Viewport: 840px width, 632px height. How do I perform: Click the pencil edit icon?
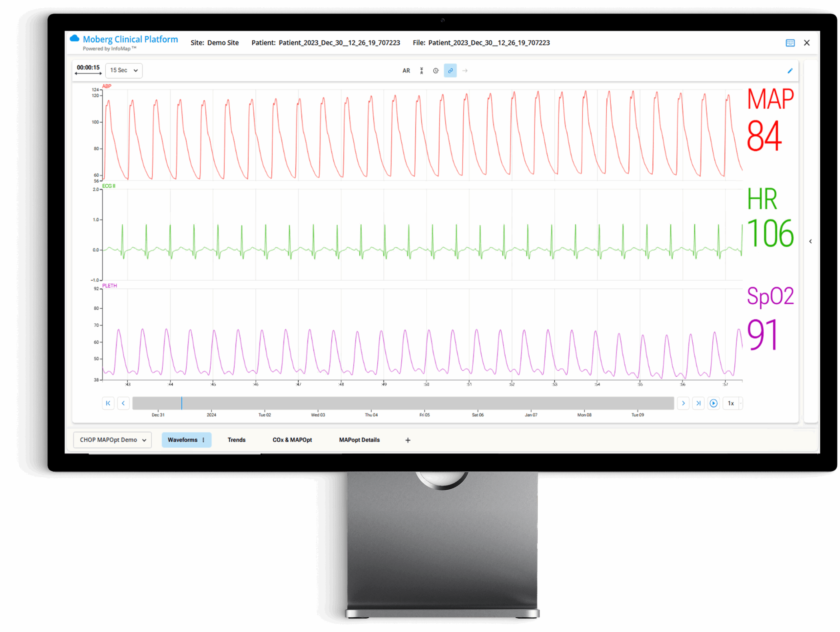[790, 71]
